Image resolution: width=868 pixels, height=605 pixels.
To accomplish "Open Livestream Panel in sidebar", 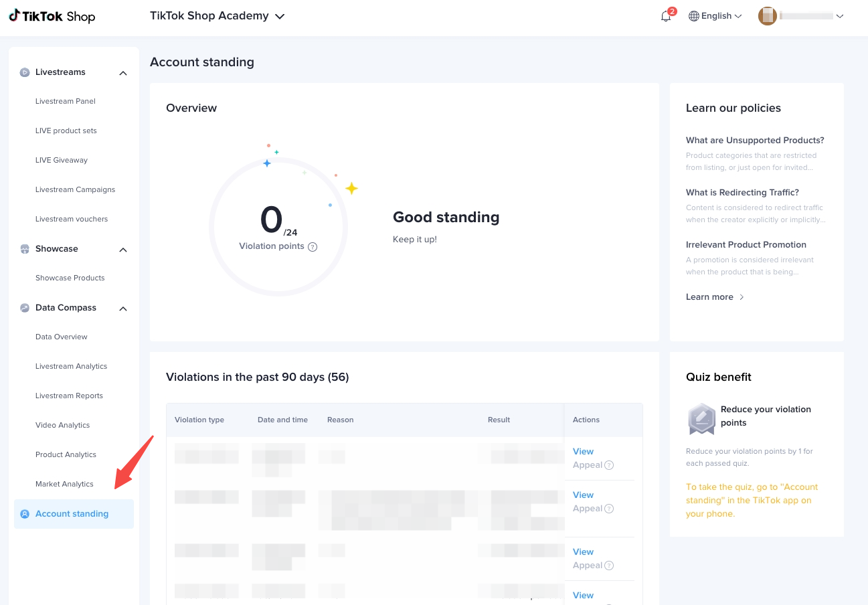I will pos(66,102).
